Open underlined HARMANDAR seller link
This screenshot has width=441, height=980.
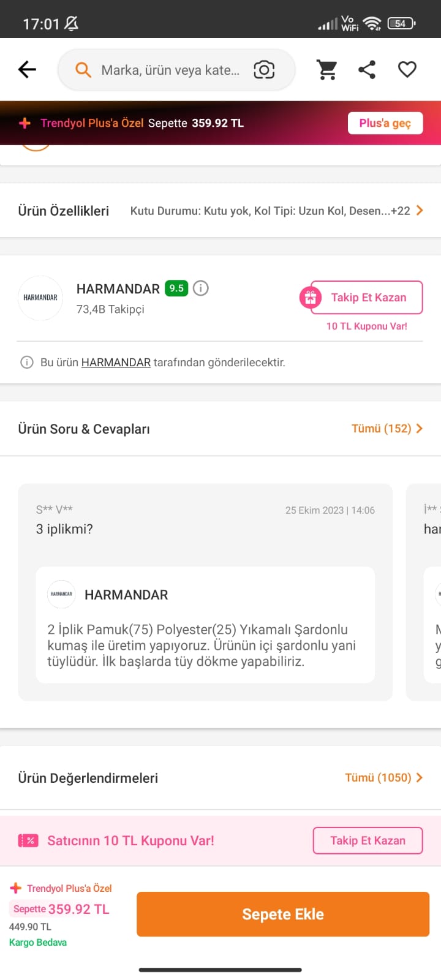click(116, 363)
